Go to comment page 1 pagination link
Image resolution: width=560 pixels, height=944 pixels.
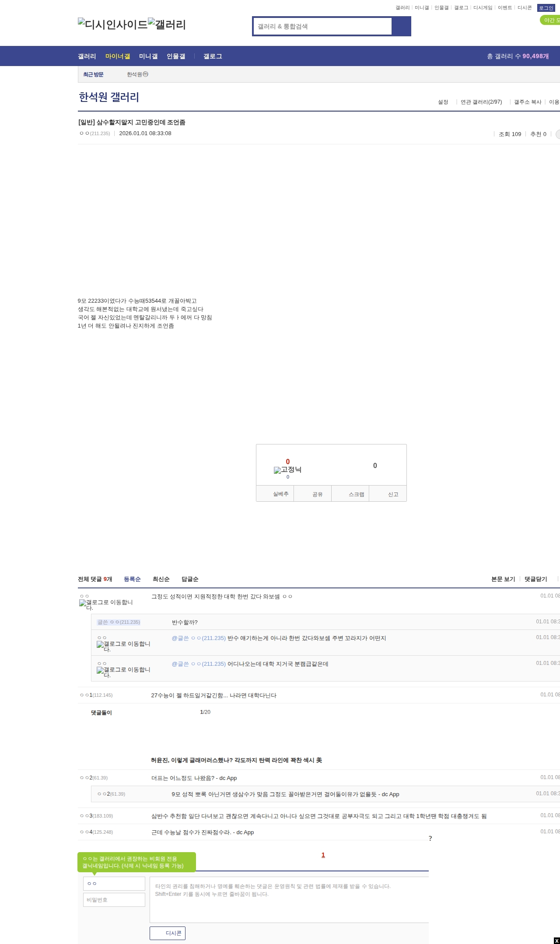tap(323, 855)
